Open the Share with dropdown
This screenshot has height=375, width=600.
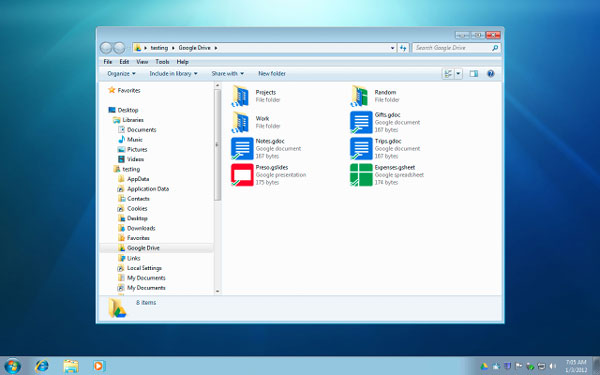click(x=227, y=73)
